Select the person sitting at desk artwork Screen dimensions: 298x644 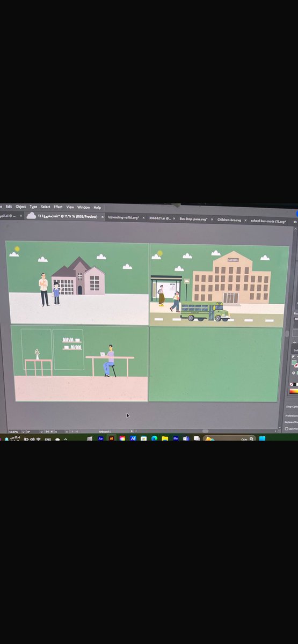(x=109, y=361)
